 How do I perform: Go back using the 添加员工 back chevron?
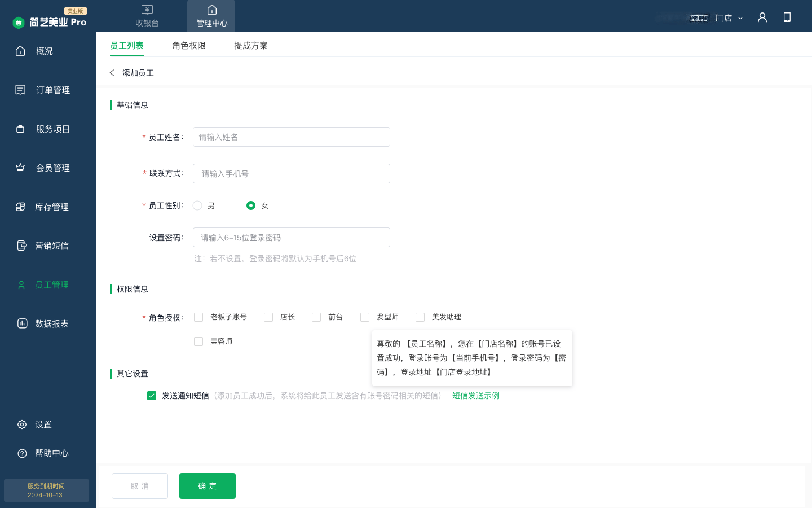pyautogui.click(x=112, y=73)
